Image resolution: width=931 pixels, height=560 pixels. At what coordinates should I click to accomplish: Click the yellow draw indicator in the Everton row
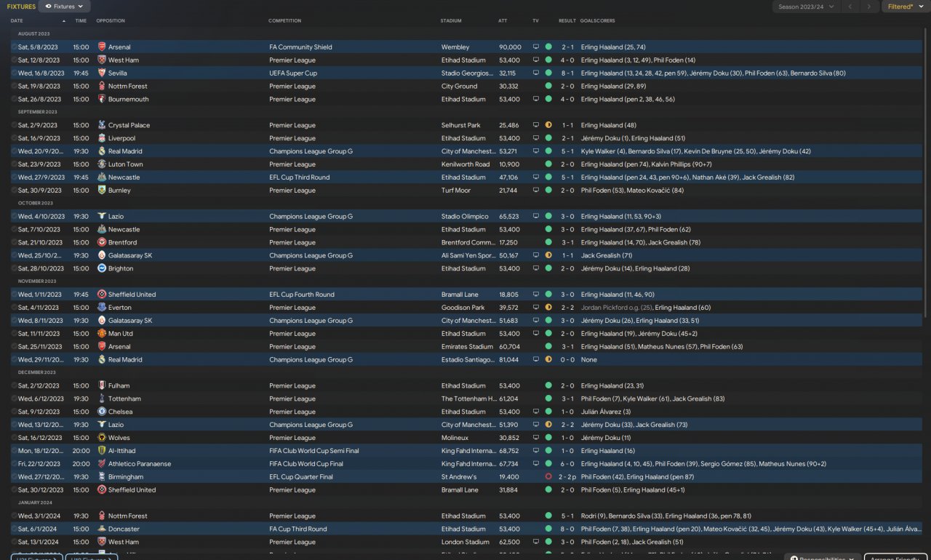pos(548,308)
